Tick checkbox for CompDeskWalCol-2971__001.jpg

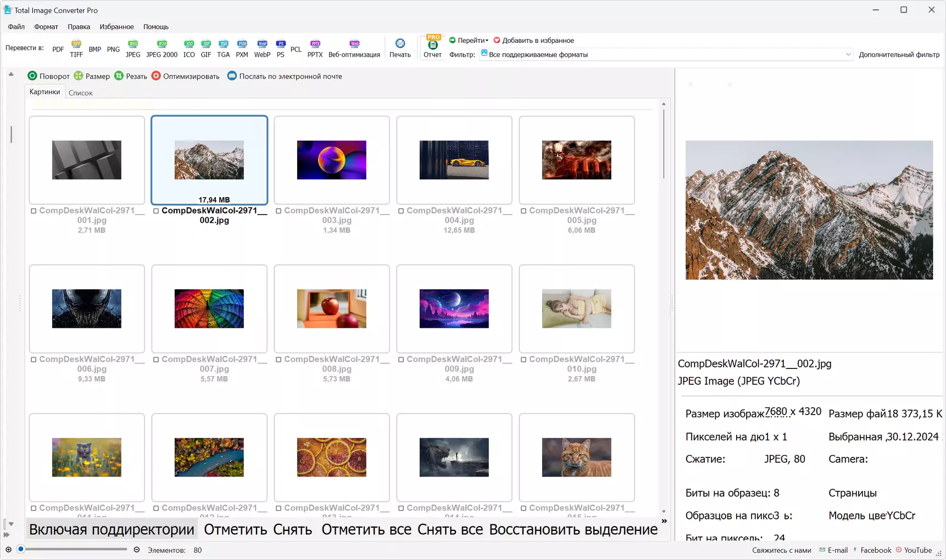pyautogui.click(x=34, y=211)
